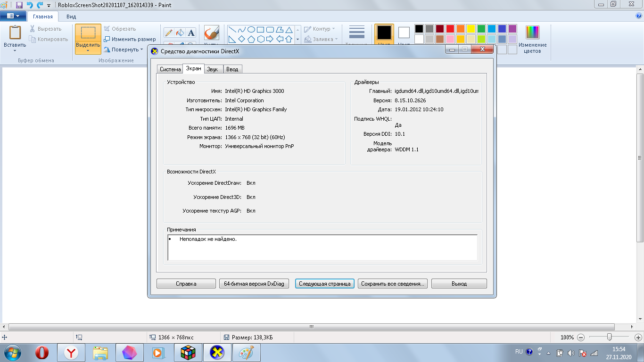Image resolution: width=644 pixels, height=362 pixels.
Task: Click 64-битная версия DxDiag button
Action: point(254,284)
